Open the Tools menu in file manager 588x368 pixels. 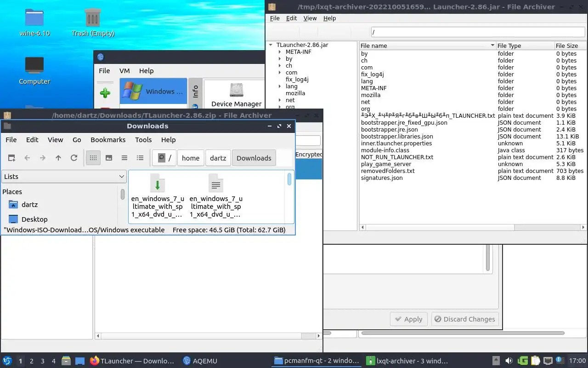[143, 139]
